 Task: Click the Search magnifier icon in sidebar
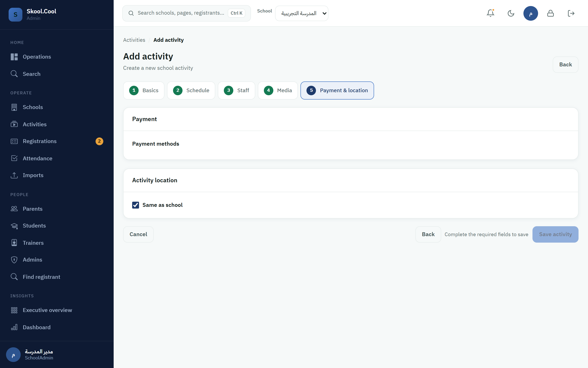coord(14,74)
